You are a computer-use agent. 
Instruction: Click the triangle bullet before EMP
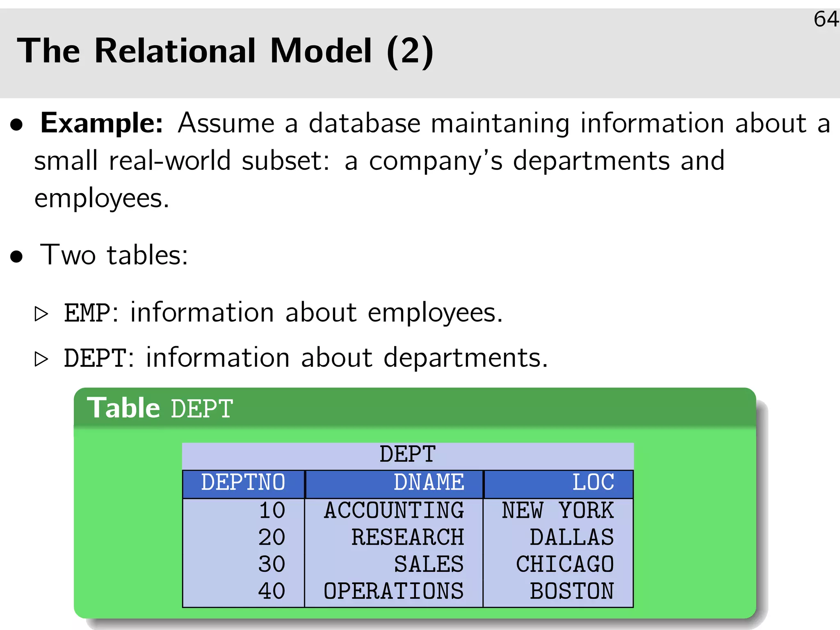[41, 314]
